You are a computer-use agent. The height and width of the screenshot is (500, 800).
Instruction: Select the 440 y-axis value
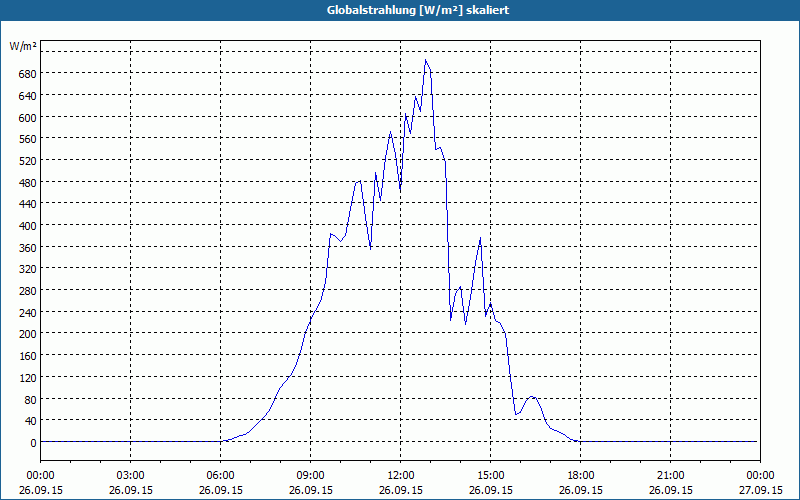(x=27, y=204)
